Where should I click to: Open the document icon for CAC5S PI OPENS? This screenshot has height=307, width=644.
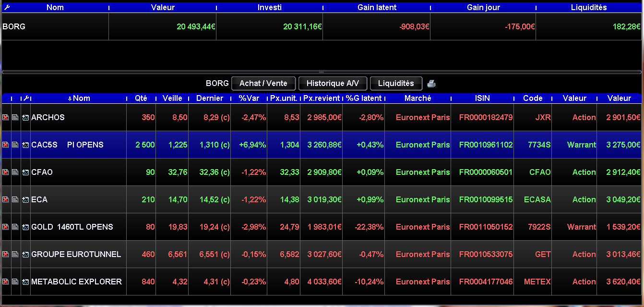(15, 145)
